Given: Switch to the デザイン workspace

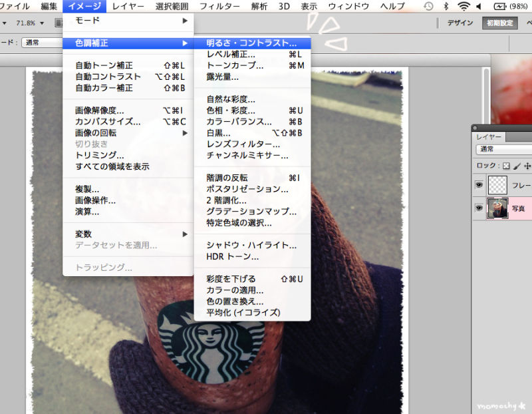Looking at the screenshot, I should click(x=460, y=23).
